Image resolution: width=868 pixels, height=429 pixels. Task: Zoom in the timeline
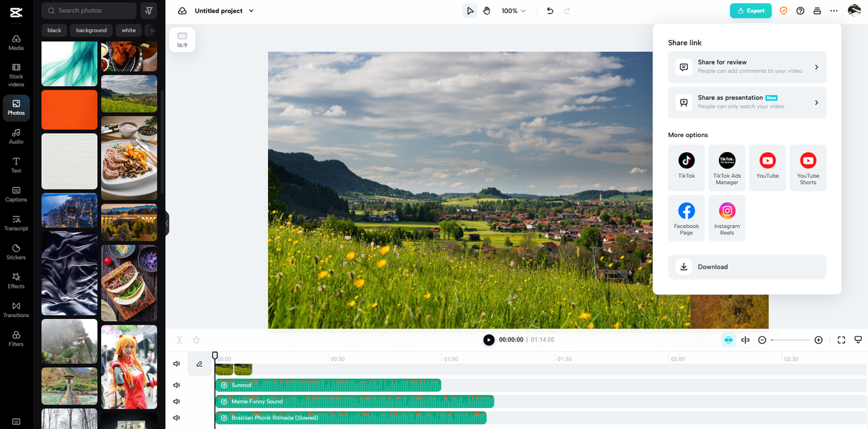point(818,340)
